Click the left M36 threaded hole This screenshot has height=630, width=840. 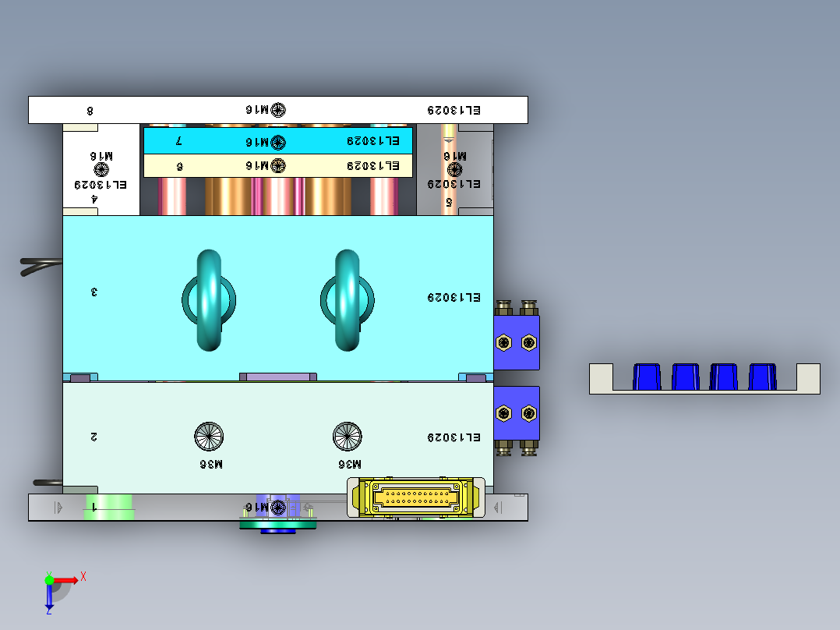[x=209, y=437]
